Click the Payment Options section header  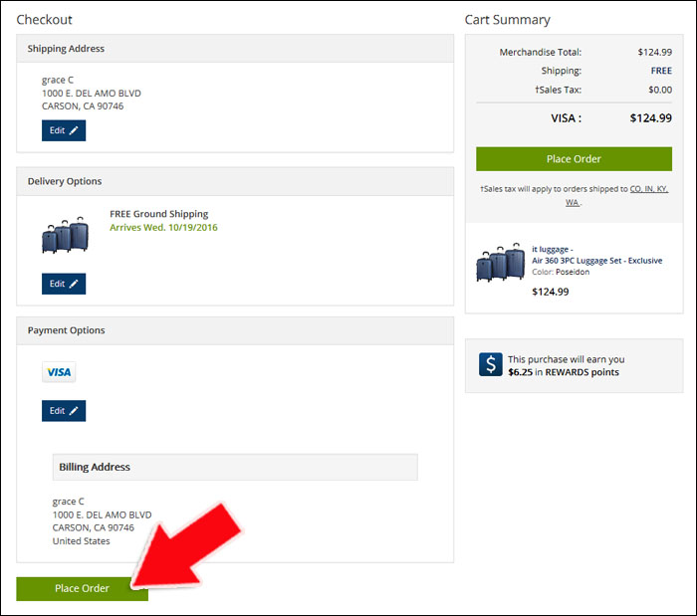point(235,330)
